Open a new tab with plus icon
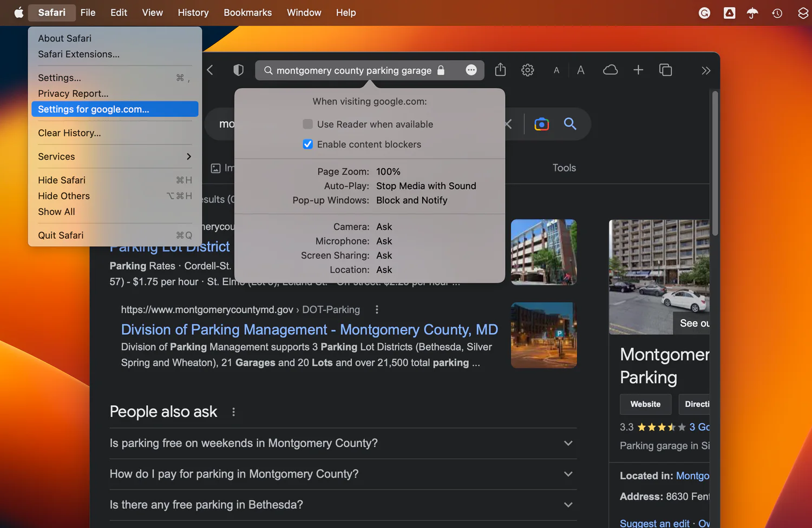 tap(638, 70)
